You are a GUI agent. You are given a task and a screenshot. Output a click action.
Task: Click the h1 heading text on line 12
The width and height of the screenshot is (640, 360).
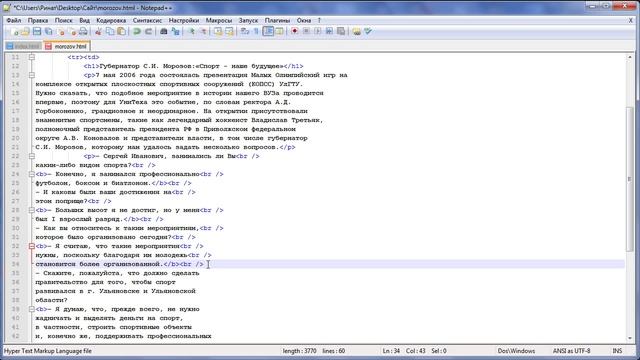pyautogui.click(x=191, y=66)
